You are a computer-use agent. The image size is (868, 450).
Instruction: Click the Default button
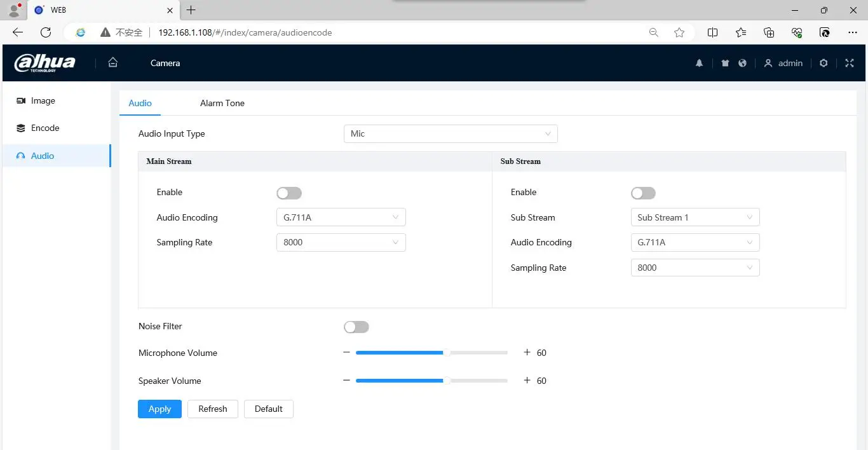coord(268,409)
